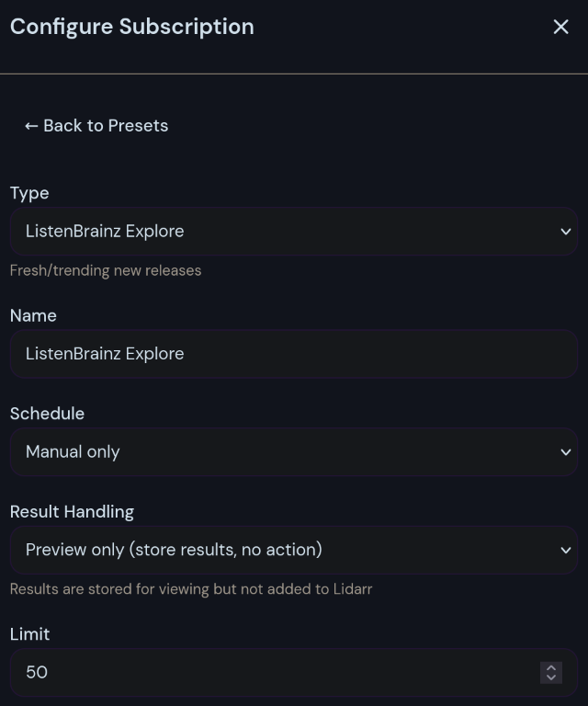Viewport: 588px width, 706px height.
Task: Increase Limit with the up stepper arrow
Action: click(551, 667)
